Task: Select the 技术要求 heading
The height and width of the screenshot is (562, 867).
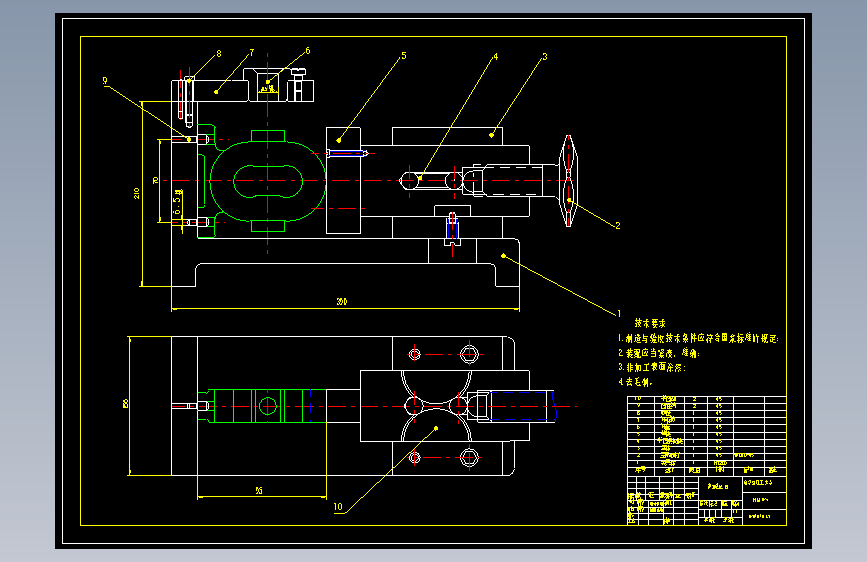Action: pyautogui.click(x=650, y=323)
